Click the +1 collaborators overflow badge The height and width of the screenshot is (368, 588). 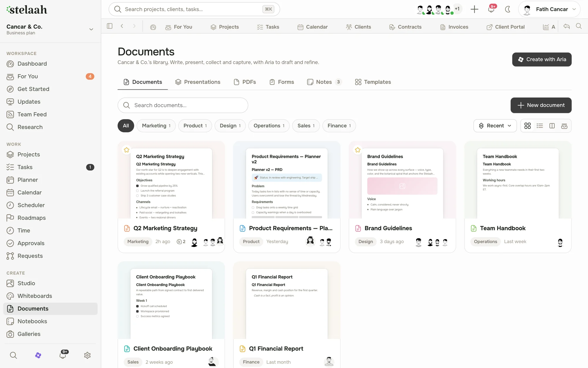pyautogui.click(x=457, y=9)
